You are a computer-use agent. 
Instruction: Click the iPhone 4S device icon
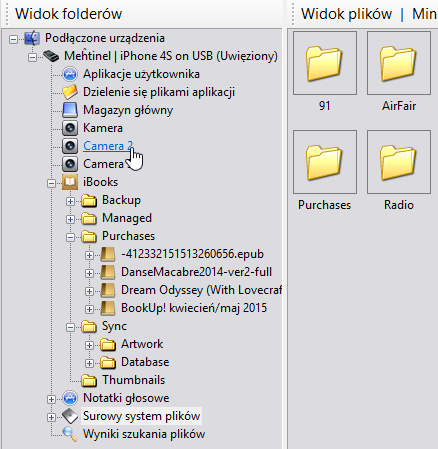pos(51,56)
